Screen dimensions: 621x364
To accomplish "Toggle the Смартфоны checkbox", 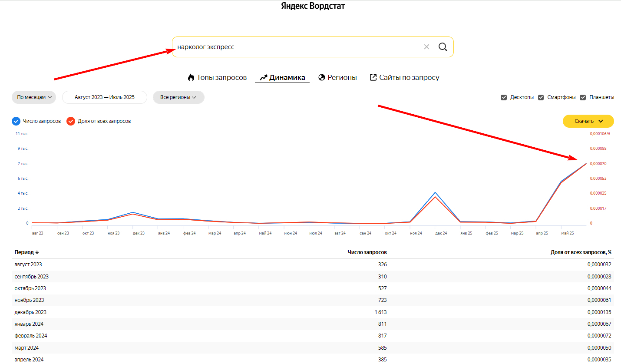I will click(x=541, y=97).
